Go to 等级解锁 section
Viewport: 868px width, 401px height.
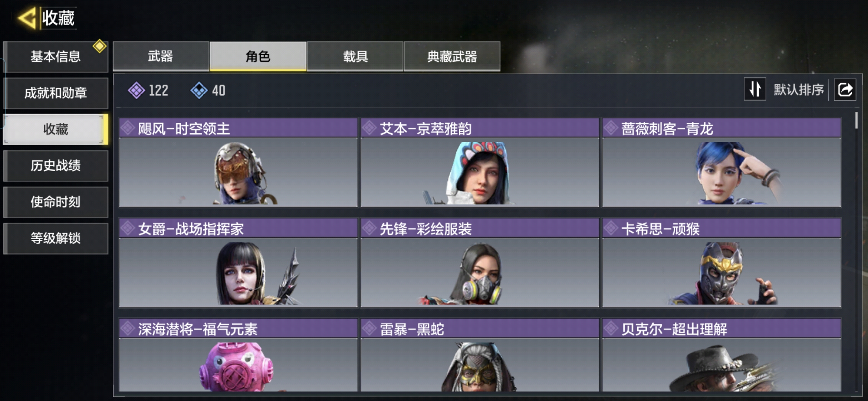[x=56, y=238]
